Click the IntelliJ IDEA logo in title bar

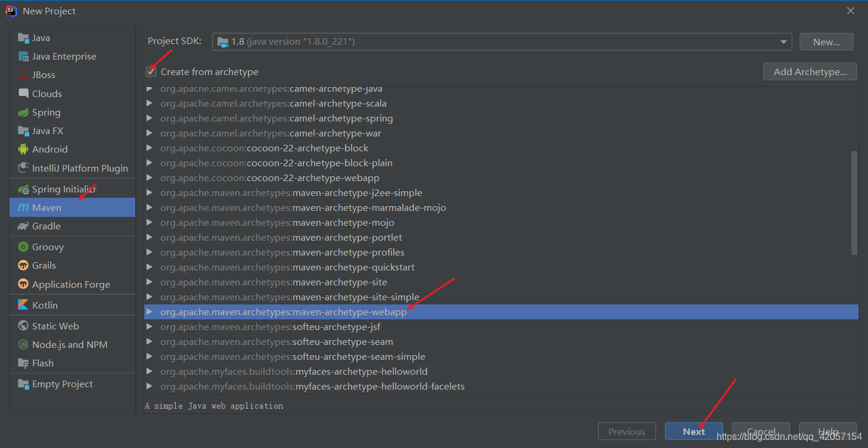(x=11, y=11)
